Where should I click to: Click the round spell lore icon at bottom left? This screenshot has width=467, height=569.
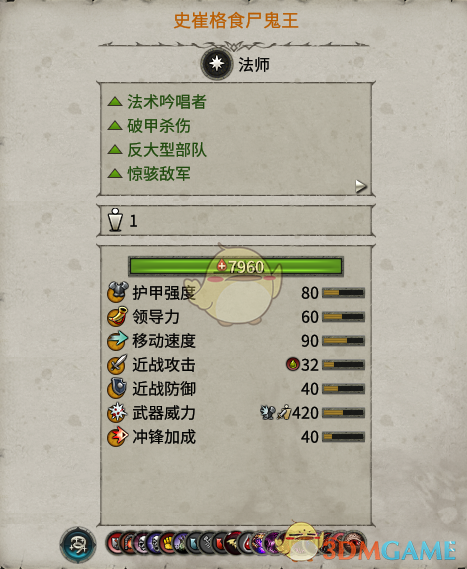tap(78, 545)
